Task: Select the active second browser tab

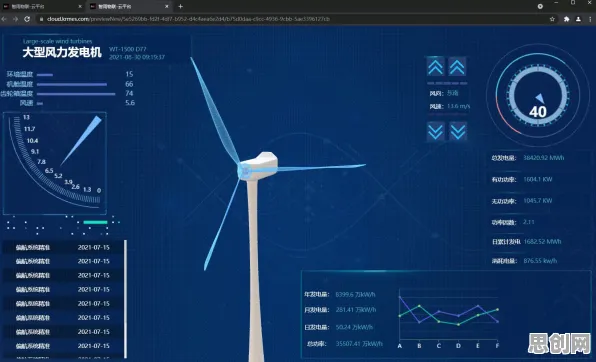Action: pyautogui.click(x=129, y=6)
